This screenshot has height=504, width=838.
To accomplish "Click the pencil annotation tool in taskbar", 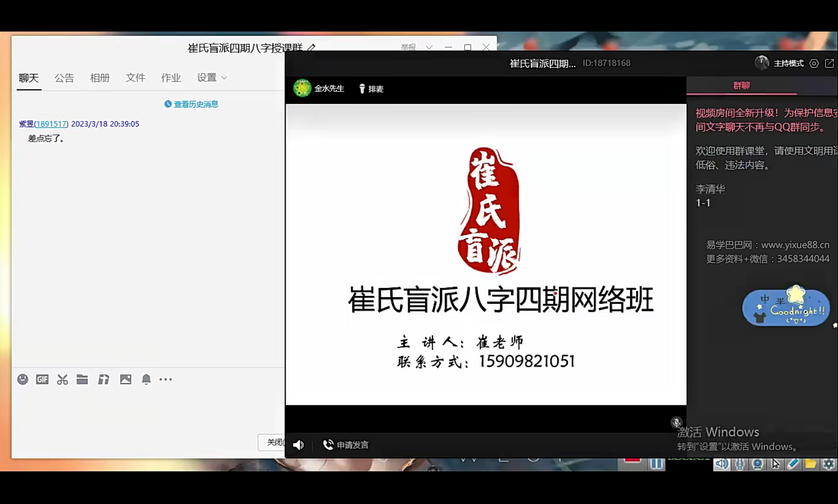I will pos(791,464).
